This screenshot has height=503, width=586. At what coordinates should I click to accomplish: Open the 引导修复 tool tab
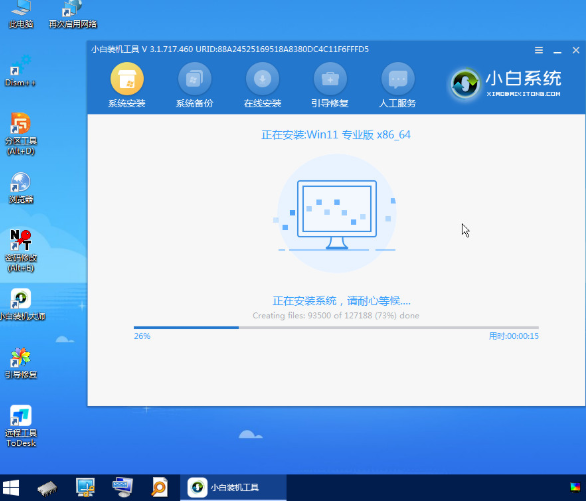tap(330, 85)
